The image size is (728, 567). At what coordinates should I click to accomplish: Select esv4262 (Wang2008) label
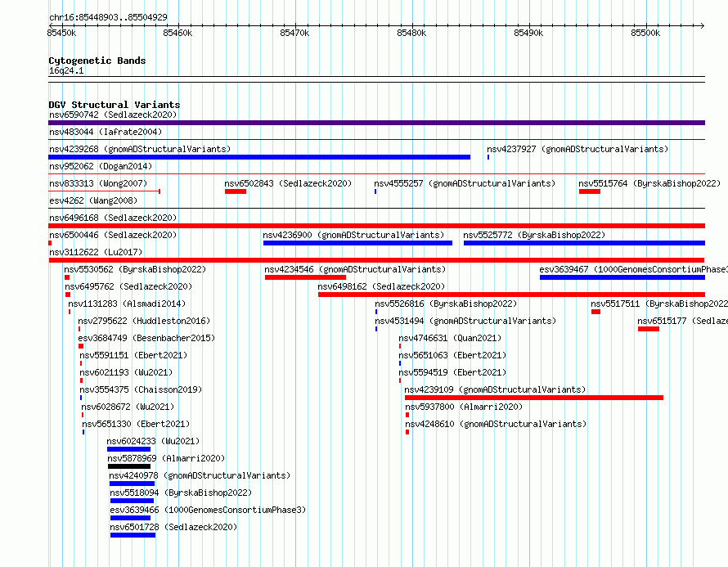93,200
